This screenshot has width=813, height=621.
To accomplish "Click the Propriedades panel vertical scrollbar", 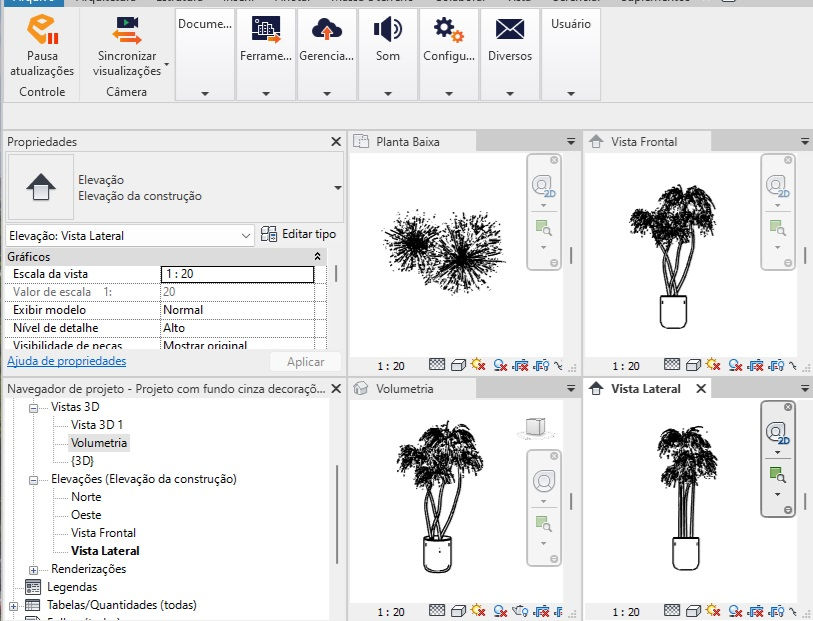I will pos(337,273).
